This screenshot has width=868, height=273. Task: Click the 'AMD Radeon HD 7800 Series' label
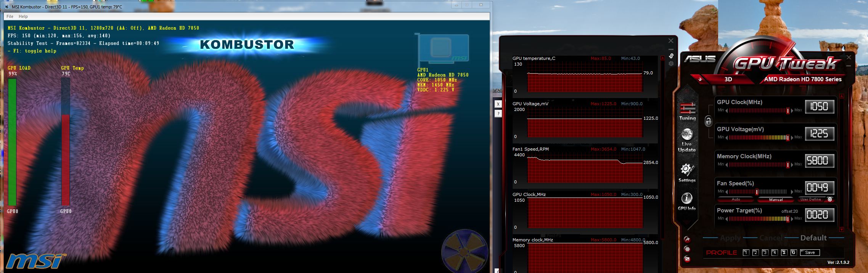(803, 79)
